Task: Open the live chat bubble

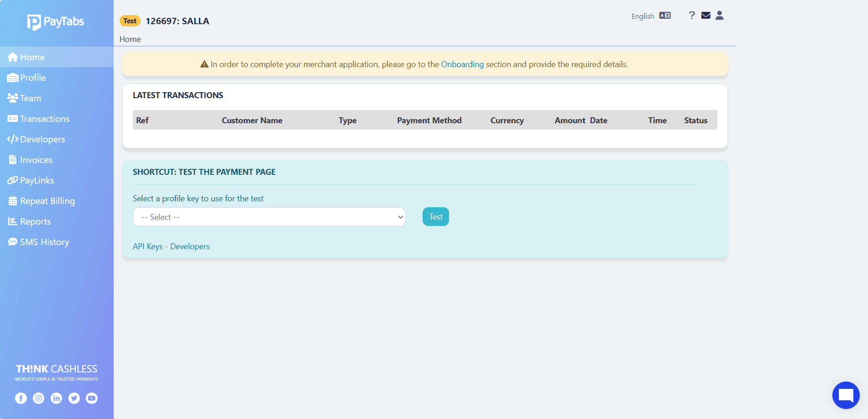Action: [x=846, y=395]
